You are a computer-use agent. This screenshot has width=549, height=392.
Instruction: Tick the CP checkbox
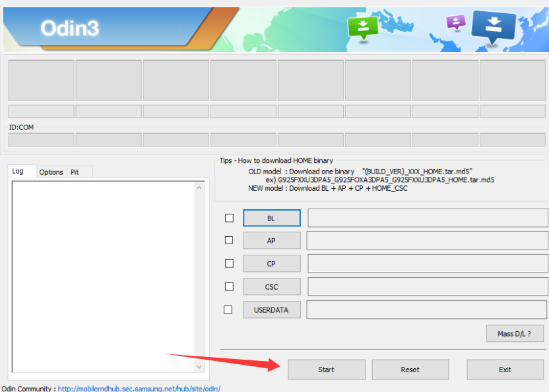pyautogui.click(x=230, y=263)
